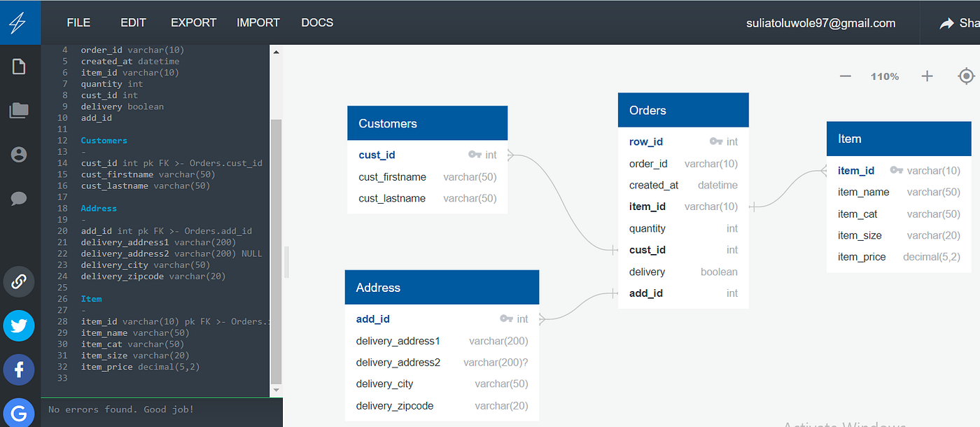Click the share arrow icon in header

pos(946,24)
